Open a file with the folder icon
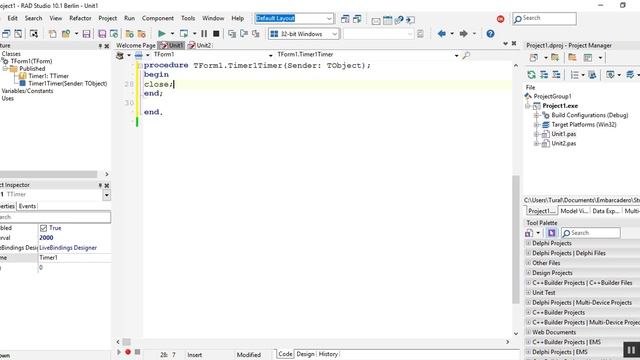640x360 pixels. pyautogui.click(x=66, y=33)
